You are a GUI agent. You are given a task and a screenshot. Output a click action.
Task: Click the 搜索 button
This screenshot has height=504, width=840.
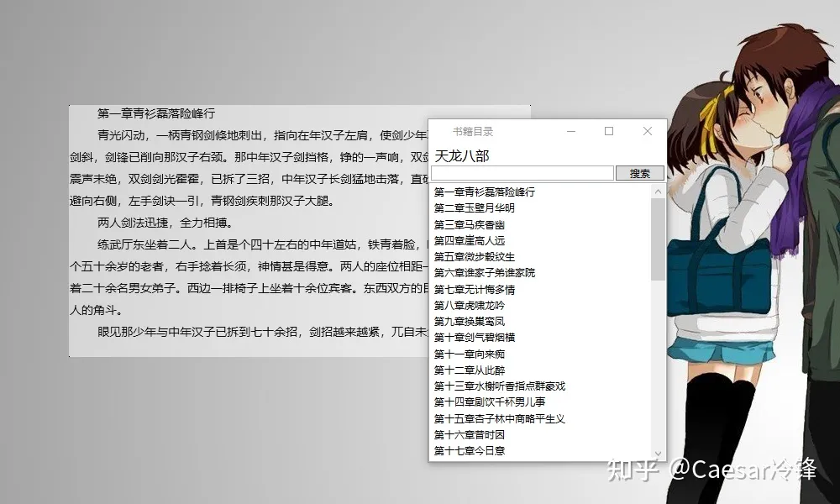tap(639, 173)
